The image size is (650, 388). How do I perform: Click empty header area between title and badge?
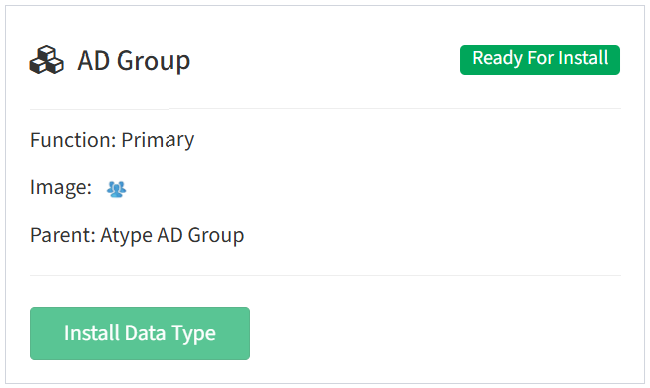point(325,61)
